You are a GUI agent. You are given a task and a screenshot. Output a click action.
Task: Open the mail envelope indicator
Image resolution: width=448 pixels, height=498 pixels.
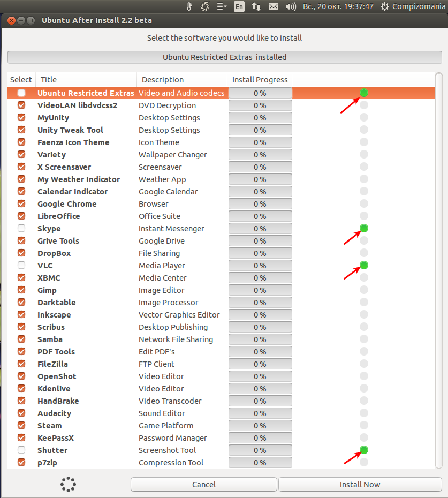(274, 6)
